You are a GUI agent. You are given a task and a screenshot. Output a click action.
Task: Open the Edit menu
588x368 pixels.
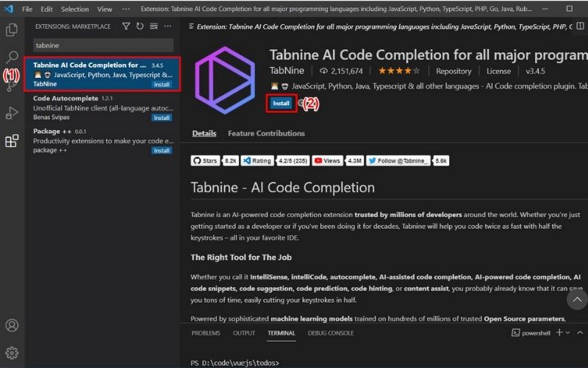(x=46, y=9)
